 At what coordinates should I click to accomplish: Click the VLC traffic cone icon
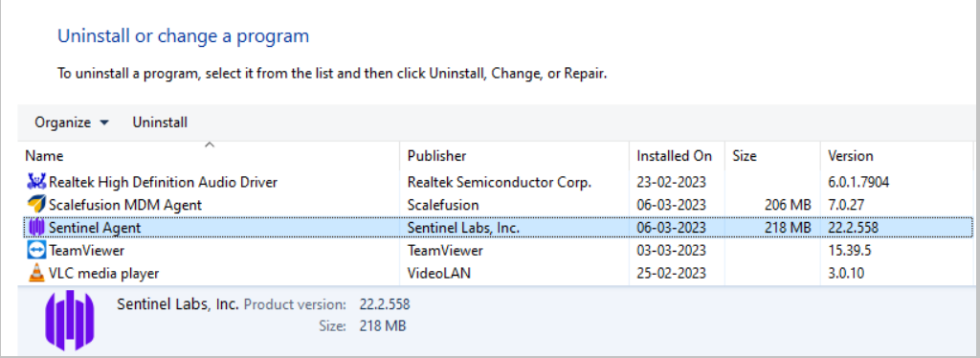tap(37, 273)
